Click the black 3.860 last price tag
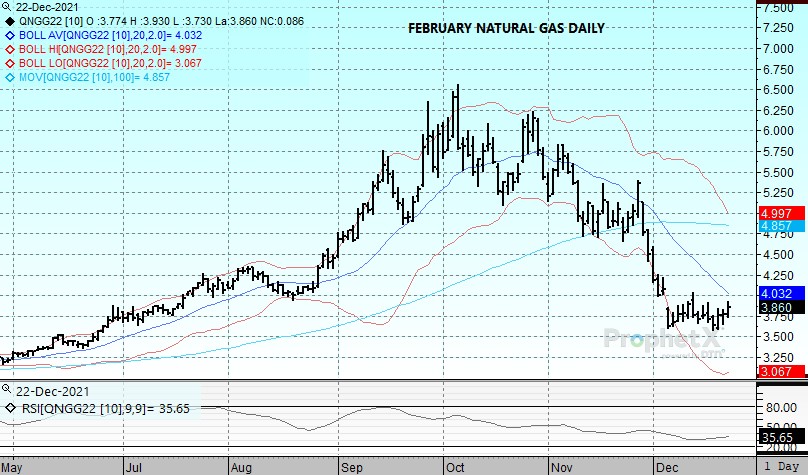 777,308
